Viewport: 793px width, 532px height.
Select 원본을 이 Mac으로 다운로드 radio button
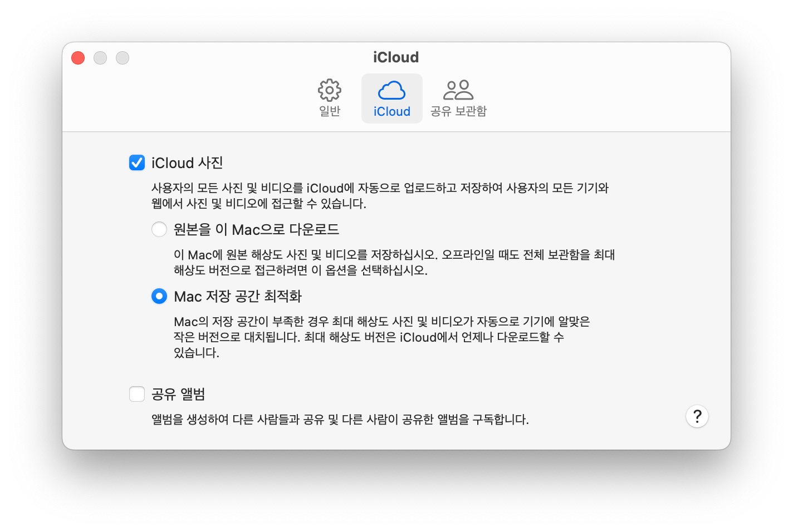pyautogui.click(x=159, y=229)
